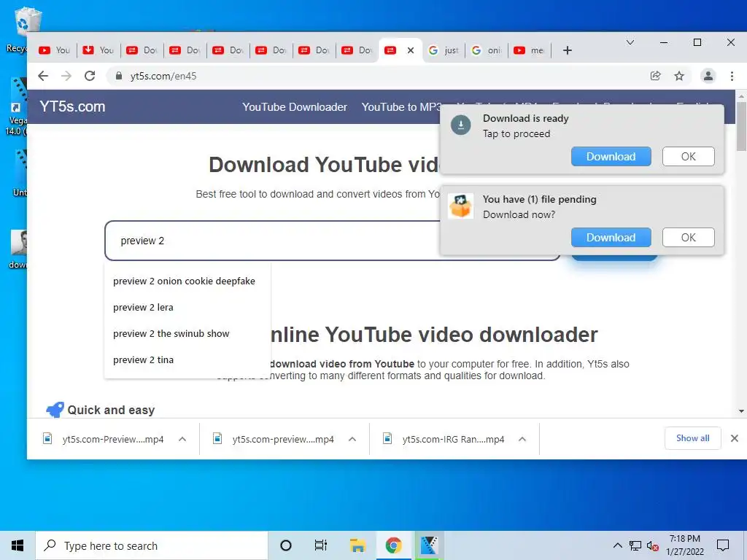Image resolution: width=747 pixels, height=560 pixels.
Task: Reload the yt5s.com page
Action: pyautogui.click(x=90, y=76)
